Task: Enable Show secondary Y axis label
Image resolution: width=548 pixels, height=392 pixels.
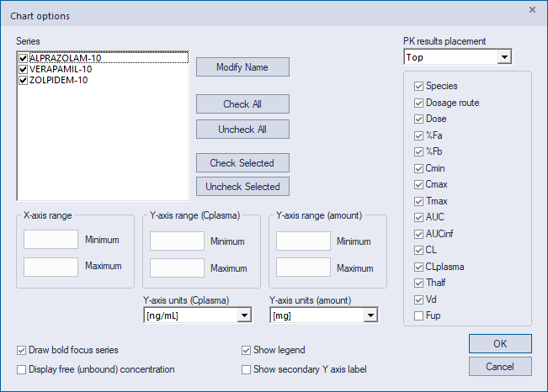Action: (246, 369)
